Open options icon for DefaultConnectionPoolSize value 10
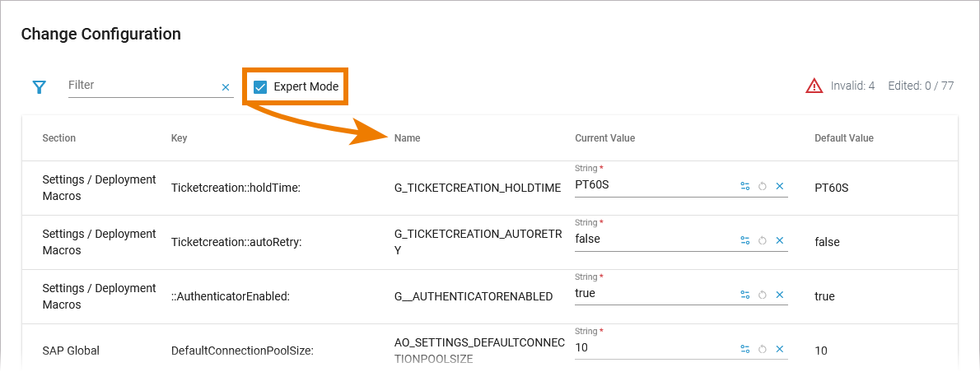The image size is (980, 372). (745, 349)
